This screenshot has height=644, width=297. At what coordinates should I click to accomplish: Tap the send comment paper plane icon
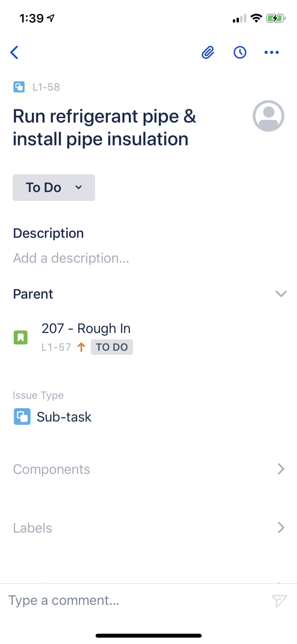[x=279, y=601]
